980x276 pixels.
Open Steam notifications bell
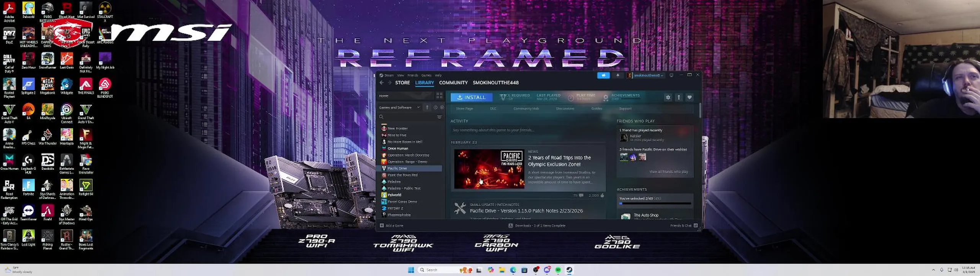point(617,76)
